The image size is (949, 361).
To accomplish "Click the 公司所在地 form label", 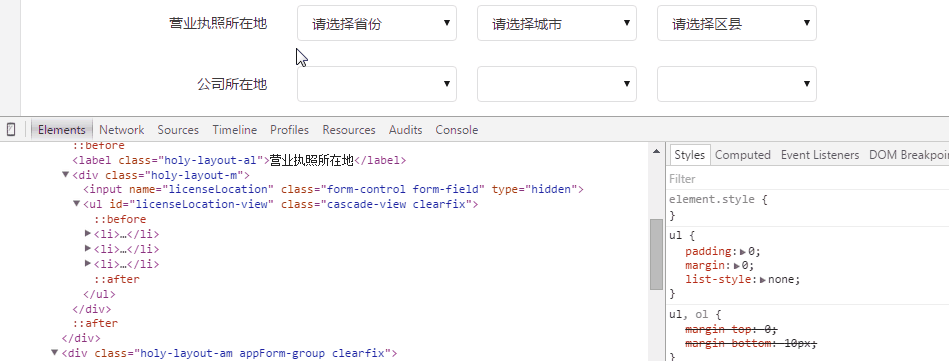I will point(232,84).
